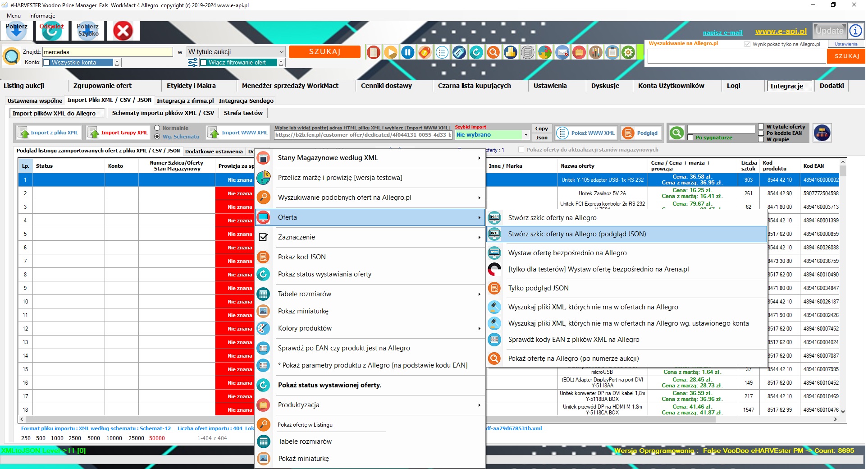Choose Stwórz szkic oferty na Allegro
This screenshot has height=469, width=868.
pyautogui.click(x=626, y=218)
